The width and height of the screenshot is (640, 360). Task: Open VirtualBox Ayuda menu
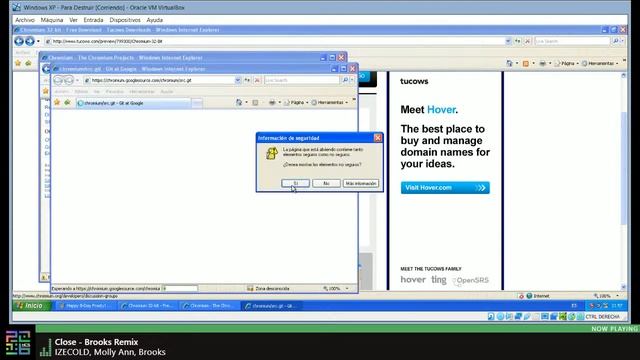155,20
